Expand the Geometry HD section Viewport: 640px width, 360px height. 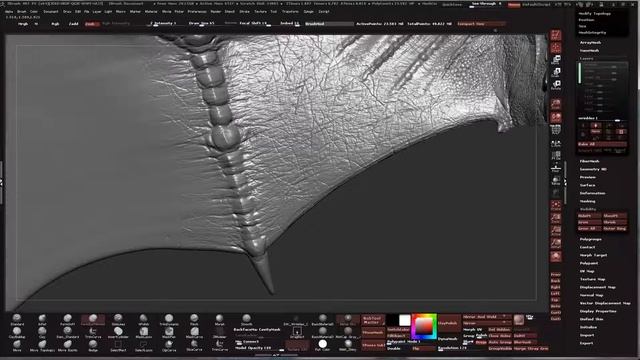point(593,169)
